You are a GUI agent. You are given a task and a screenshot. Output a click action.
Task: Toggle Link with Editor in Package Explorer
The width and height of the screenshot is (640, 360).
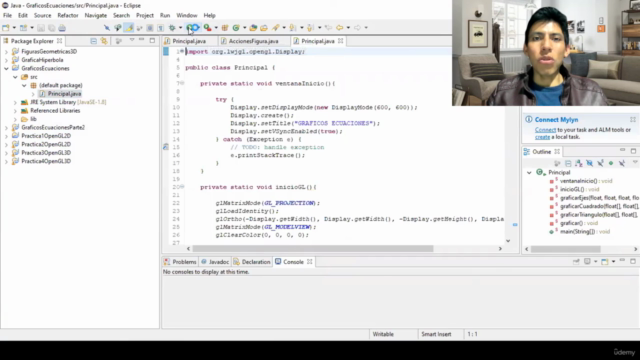tap(104, 41)
